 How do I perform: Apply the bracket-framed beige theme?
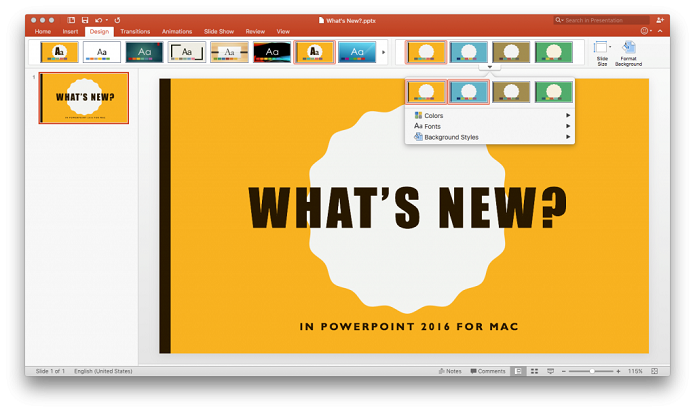pyautogui.click(x=187, y=52)
